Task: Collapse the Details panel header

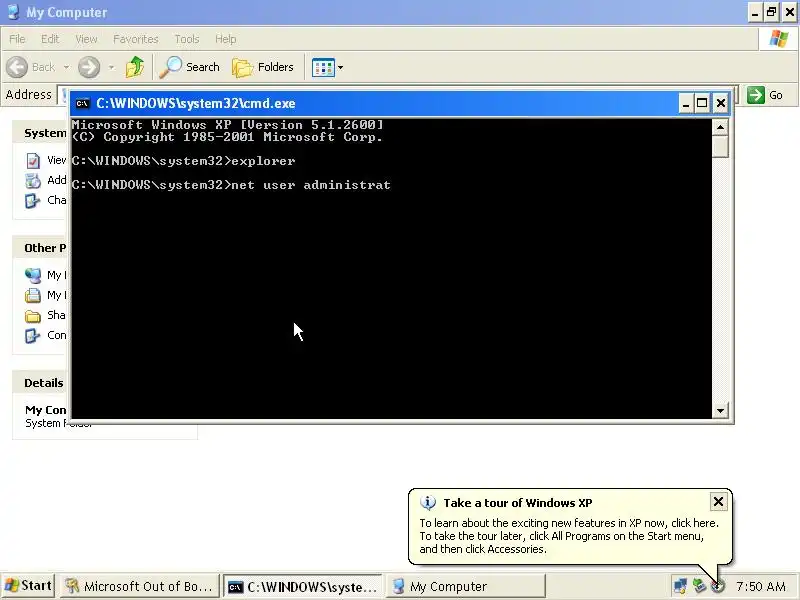Action: coord(41,383)
